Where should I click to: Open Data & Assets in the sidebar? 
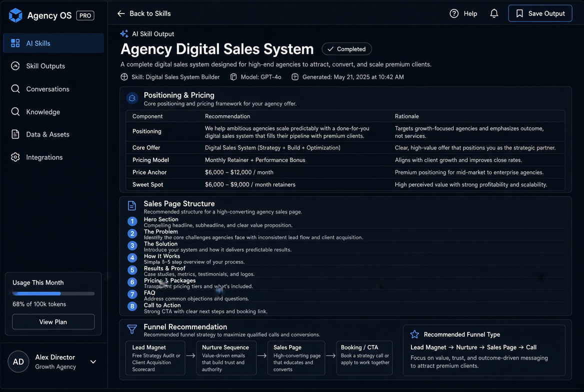pos(53,134)
